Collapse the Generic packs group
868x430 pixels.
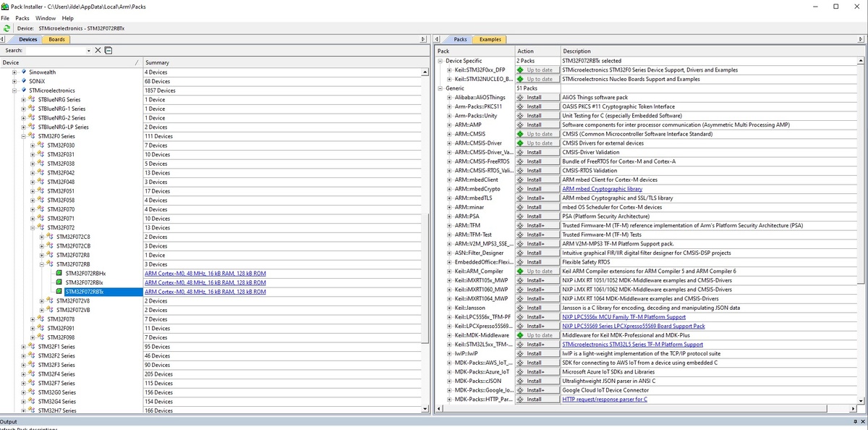(441, 88)
